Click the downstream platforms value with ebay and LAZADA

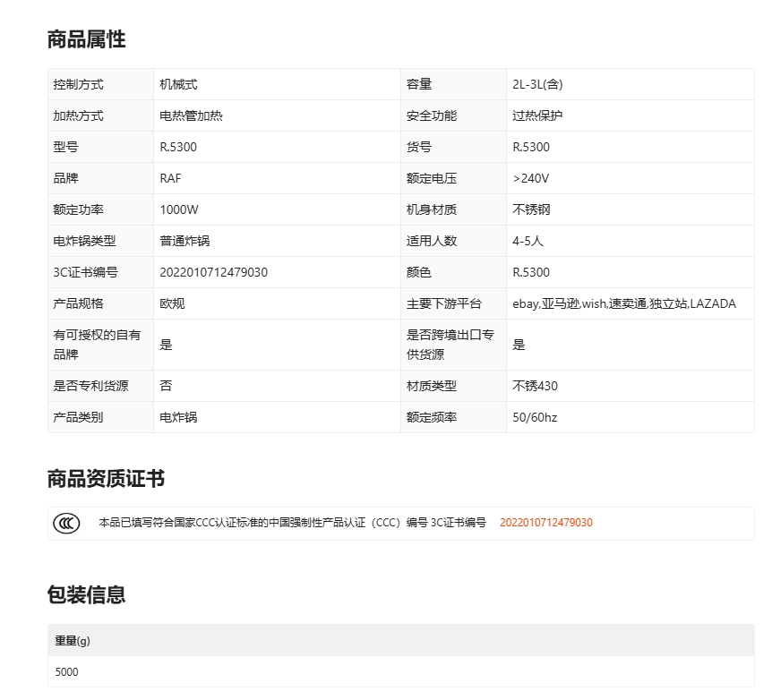click(x=623, y=303)
